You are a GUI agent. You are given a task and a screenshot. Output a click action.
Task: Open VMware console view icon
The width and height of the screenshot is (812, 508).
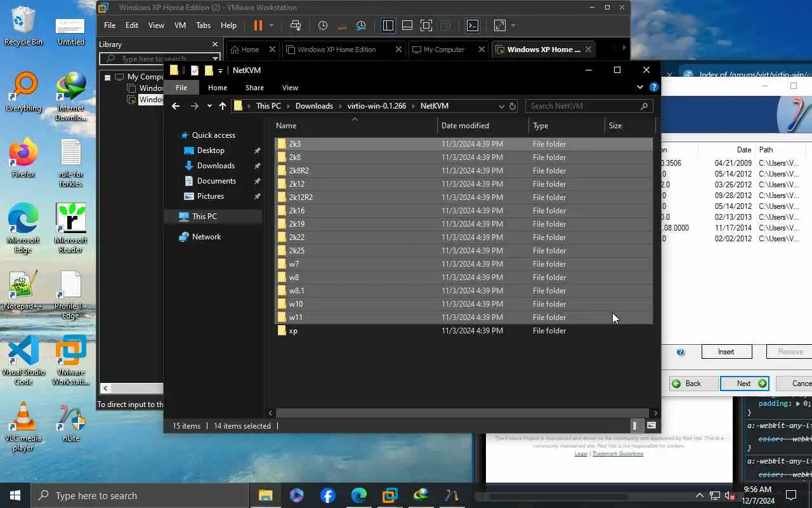[x=473, y=25]
